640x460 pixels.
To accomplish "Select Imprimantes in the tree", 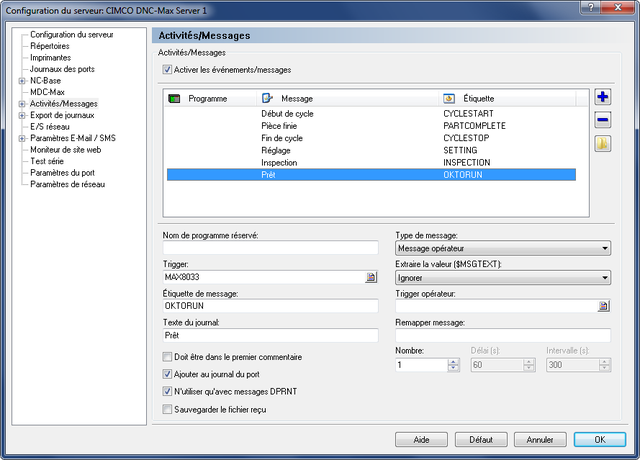I will click(x=51, y=58).
